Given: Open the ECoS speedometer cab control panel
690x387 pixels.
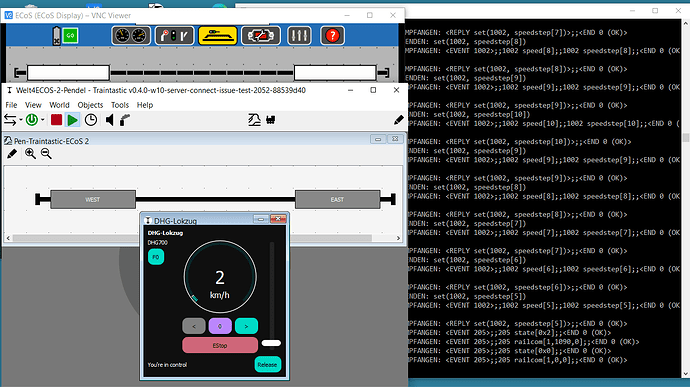Looking at the screenshot, I should click(131, 36).
